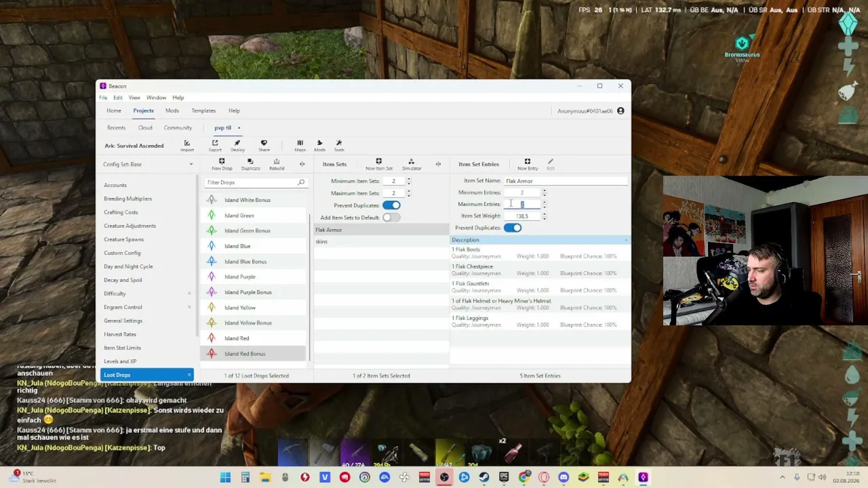Open the Maps icon

[x=300, y=143]
